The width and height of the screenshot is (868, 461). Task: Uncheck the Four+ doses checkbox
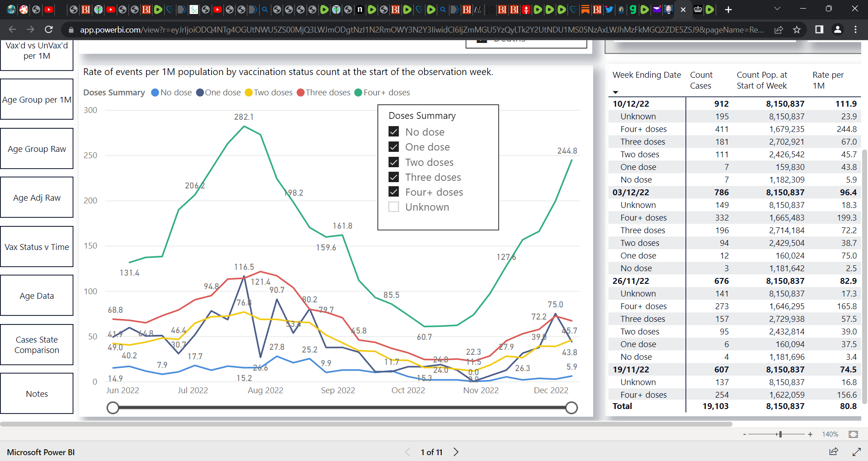[x=394, y=192]
